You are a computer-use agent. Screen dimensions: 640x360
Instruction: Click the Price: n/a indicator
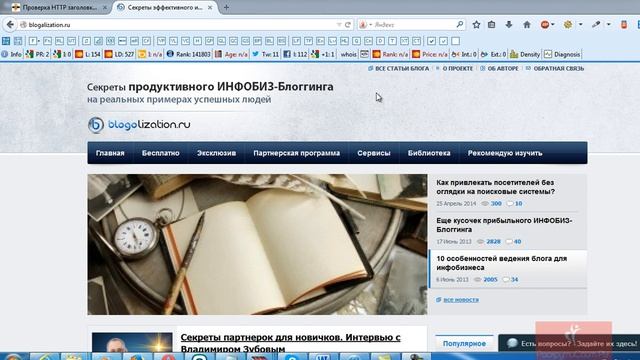click(430, 54)
